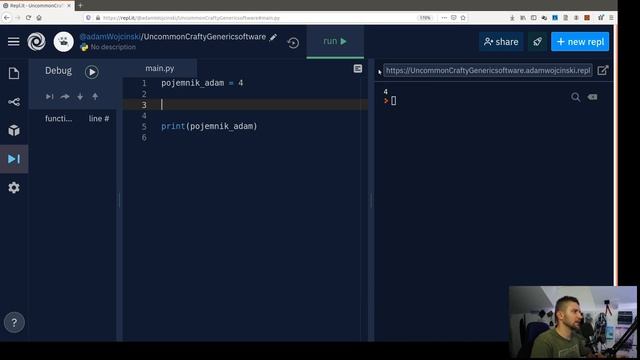
Task: Click the browser Back arrow
Action: click(x=7, y=18)
